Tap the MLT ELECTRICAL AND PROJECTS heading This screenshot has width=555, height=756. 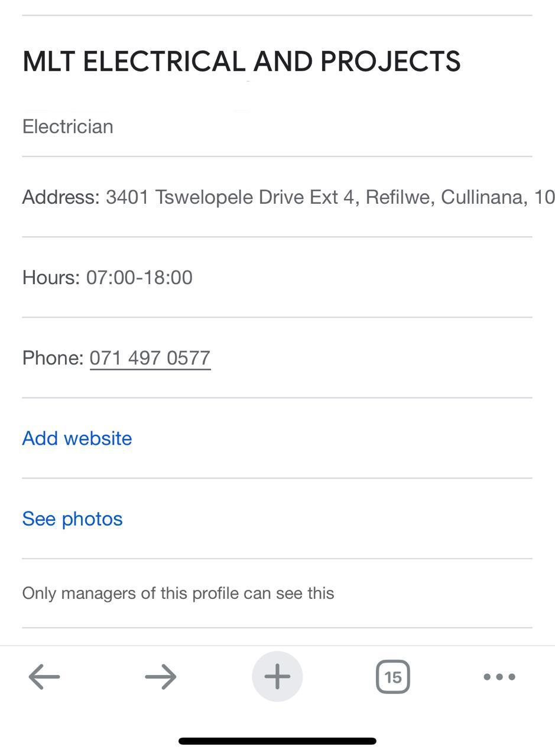point(241,61)
